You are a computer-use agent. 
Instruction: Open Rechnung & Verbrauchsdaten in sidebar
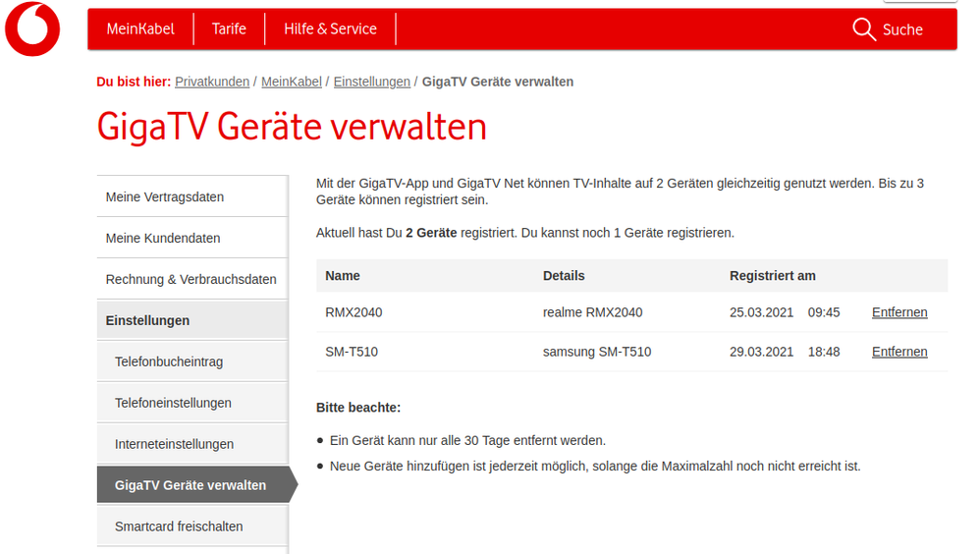192,280
